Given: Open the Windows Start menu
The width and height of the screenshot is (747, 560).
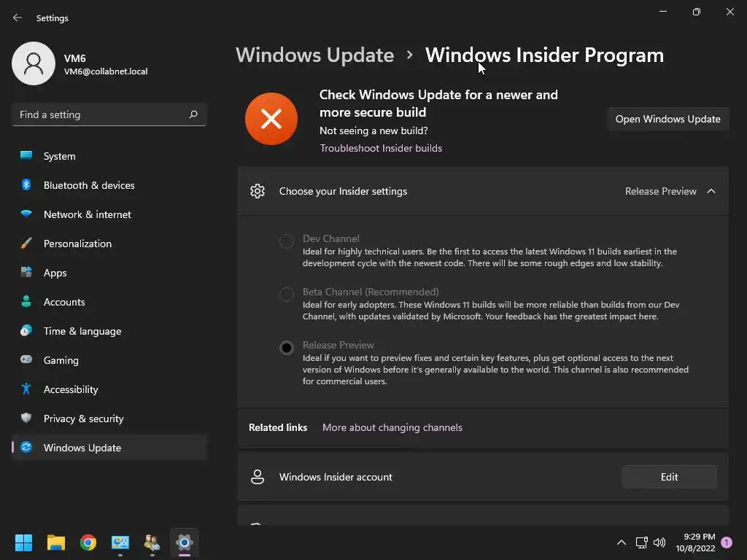Looking at the screenshot, I should pyautogui.click(x=23, y=542).
